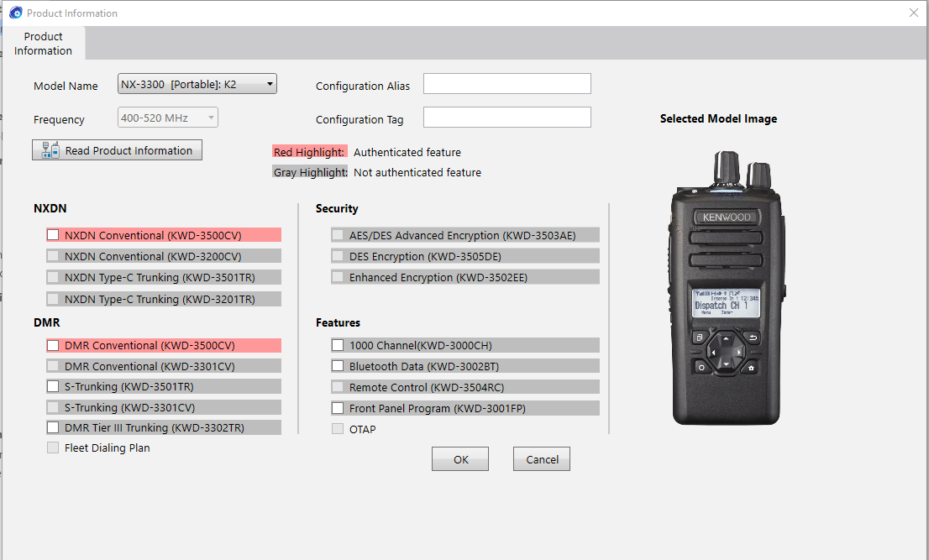Click the Gray Highlight legend label

coord(309,172)
